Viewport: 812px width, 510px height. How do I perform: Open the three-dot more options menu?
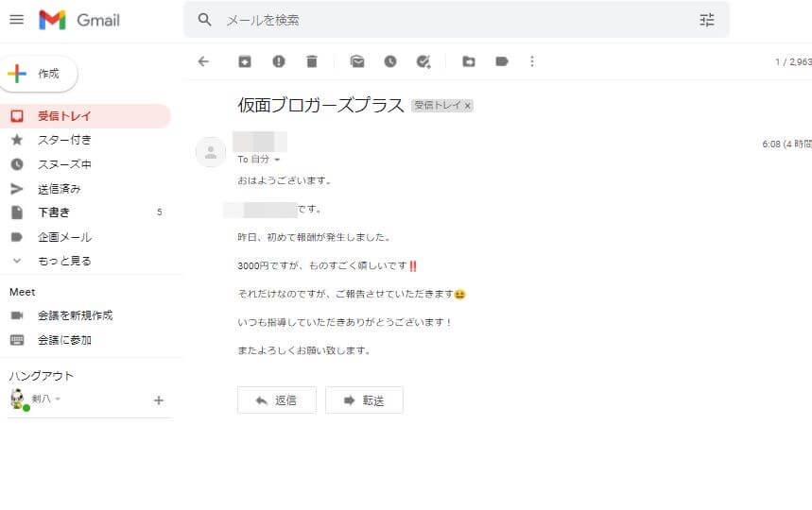coord(532,61)
